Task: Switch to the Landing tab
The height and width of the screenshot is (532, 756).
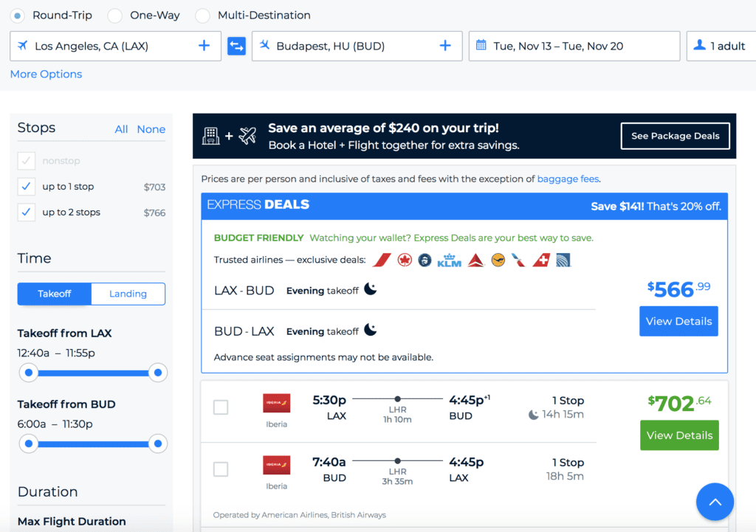Action: [x=128, y=294]
